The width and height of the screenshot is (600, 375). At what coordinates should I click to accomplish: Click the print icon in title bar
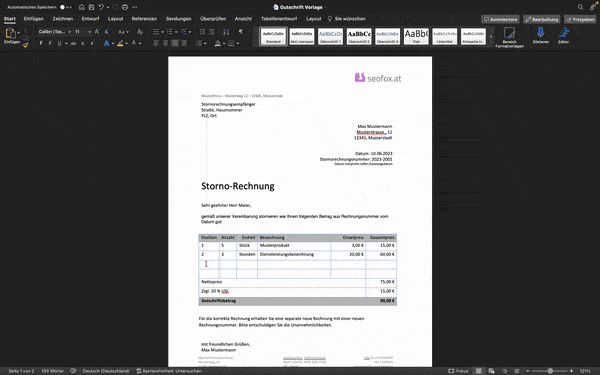[x=125, y=7]
